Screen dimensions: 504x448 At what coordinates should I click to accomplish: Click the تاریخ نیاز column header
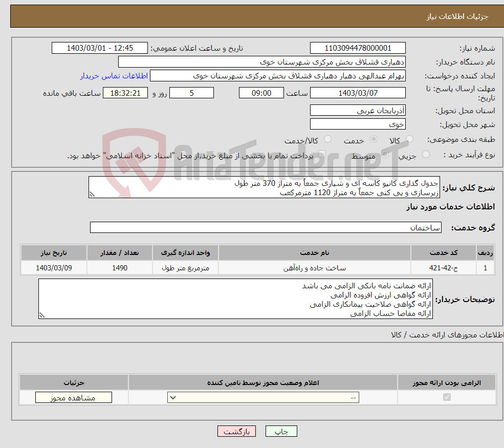coord(54,253)
